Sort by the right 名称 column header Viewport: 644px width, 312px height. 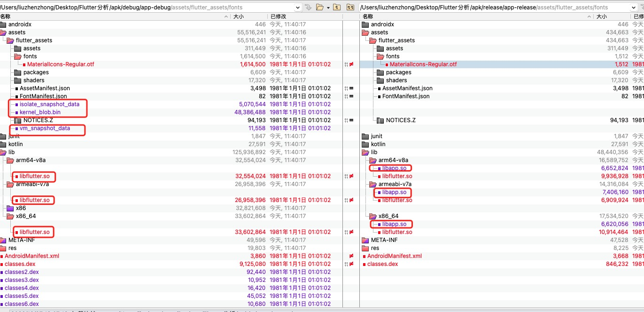point(477,16)
